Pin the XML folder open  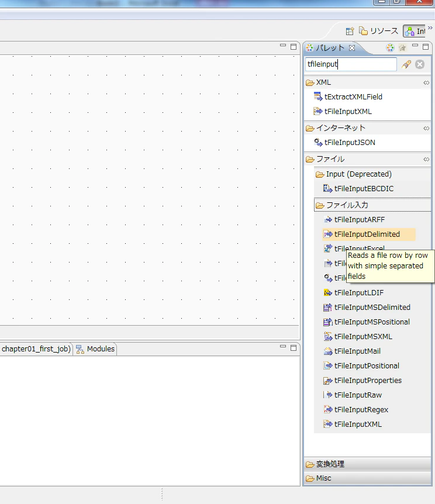(x=426, y=82)
